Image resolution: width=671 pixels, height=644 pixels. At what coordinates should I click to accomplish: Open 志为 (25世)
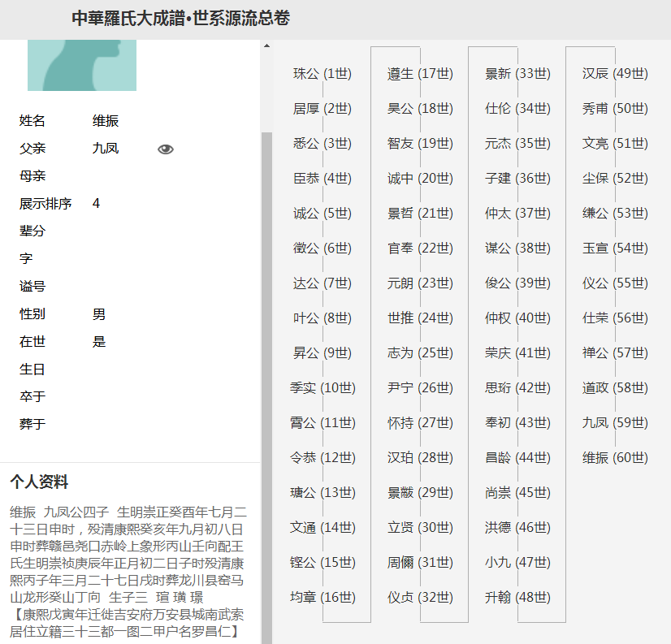click(x=420, y=353)
